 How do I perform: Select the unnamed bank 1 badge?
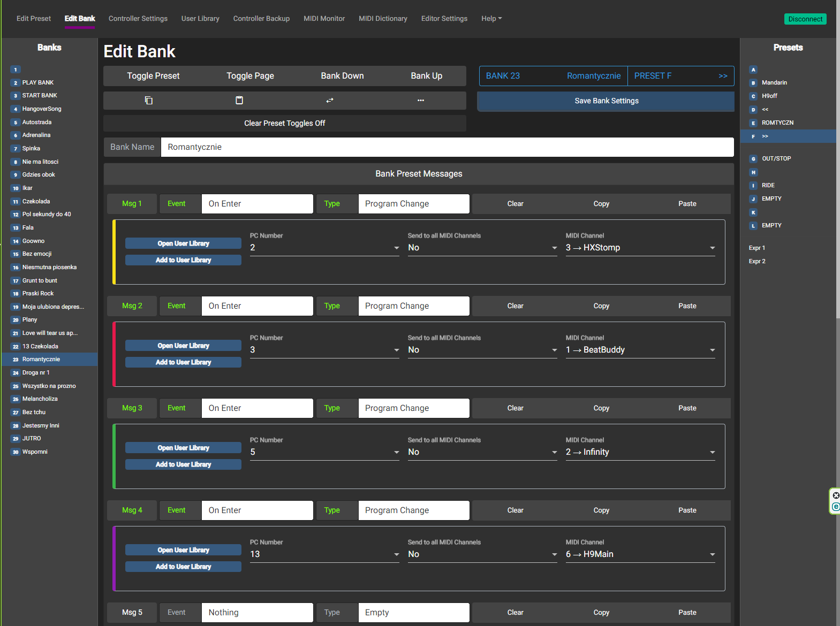(16, 70)
